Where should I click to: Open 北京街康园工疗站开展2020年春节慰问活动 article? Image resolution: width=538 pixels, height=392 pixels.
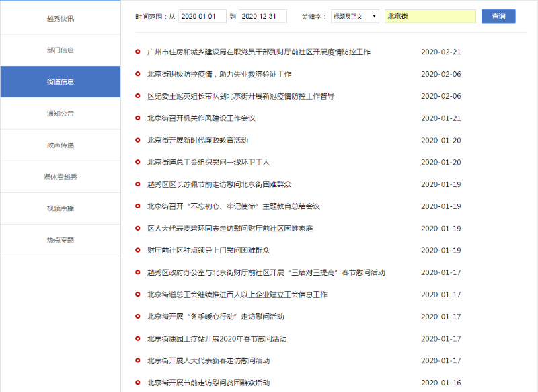(217, 338)
